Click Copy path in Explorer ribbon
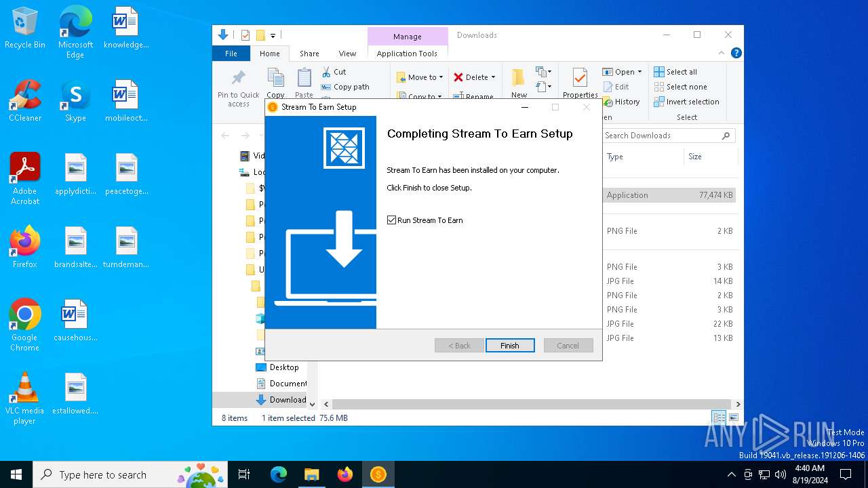 [345, 87]
